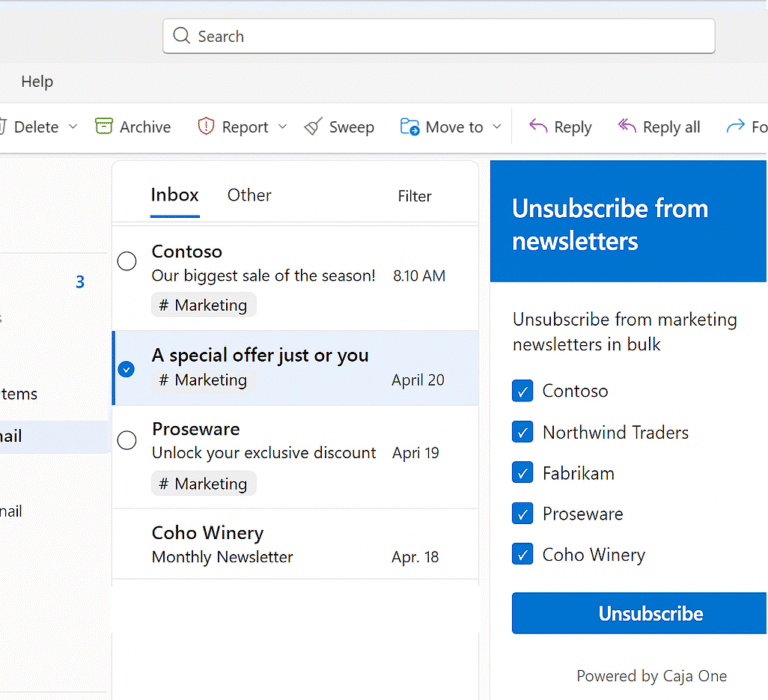Viewport: 768px width, 700px height.
Task: Expand the Report dropdown chevron
Action: [282, 126]
